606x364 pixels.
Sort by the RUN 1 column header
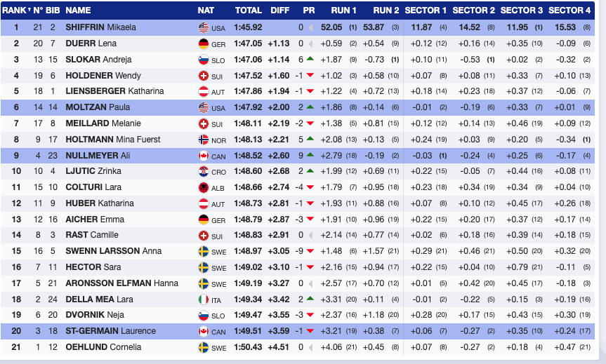click(x=344, y=11)
